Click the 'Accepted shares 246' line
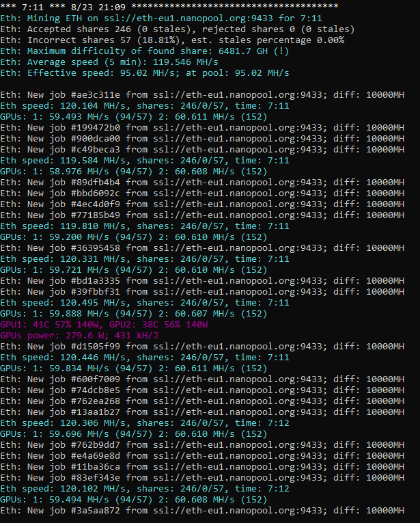Image resolution: width=420 pixels, height=523 pixels. [x=177, y=29]
